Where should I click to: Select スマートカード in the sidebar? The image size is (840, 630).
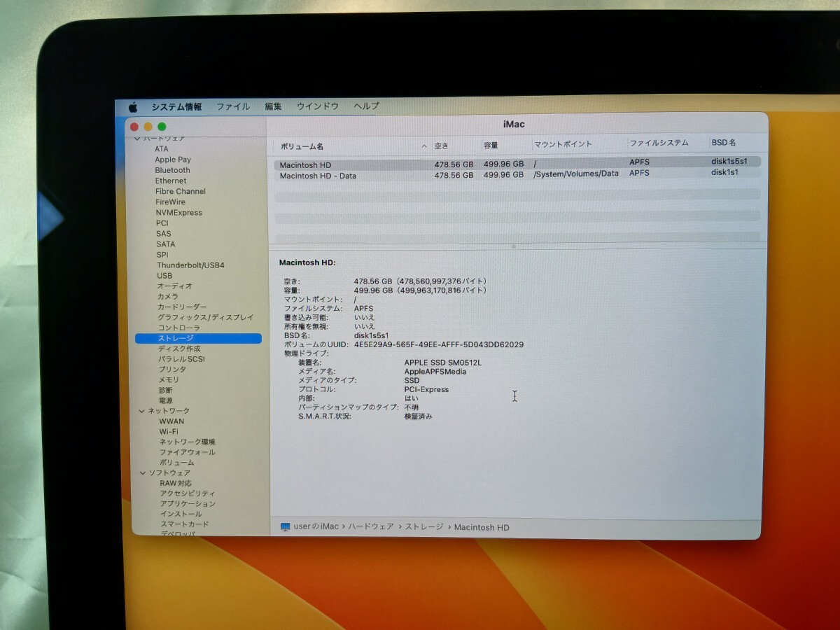pyautogui.click(x=184, y=524)
